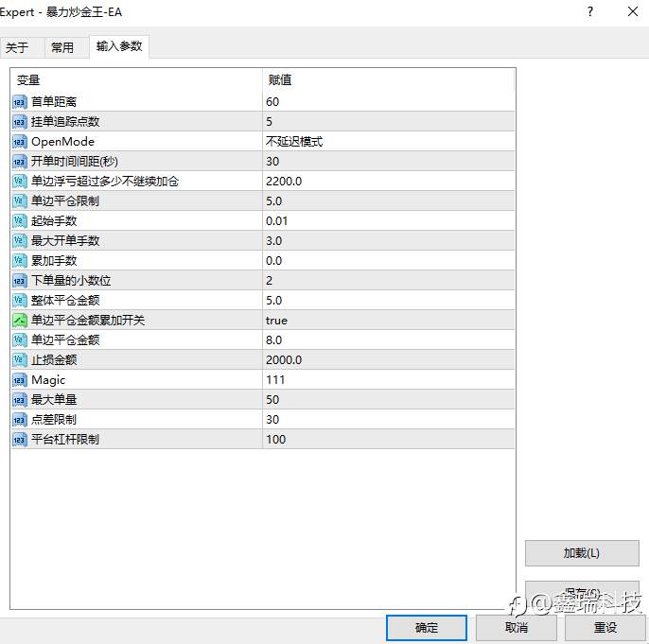Select the 最大开单手数 value 3.0

(x=389, y=241)
